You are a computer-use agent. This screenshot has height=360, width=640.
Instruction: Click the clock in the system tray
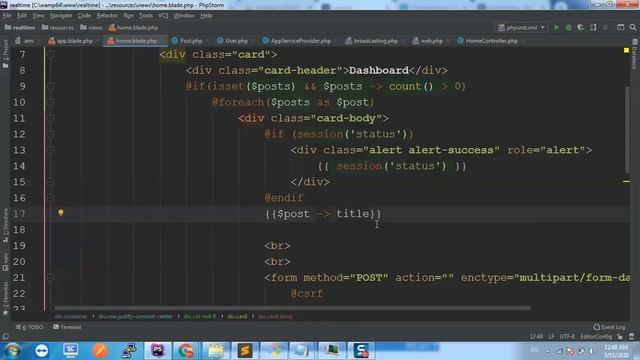click(x=616, y=351)
